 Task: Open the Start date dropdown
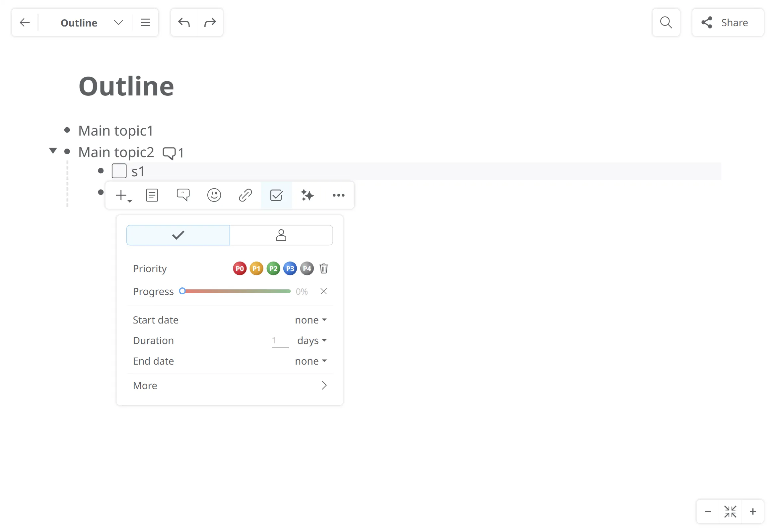coord(311,320)
